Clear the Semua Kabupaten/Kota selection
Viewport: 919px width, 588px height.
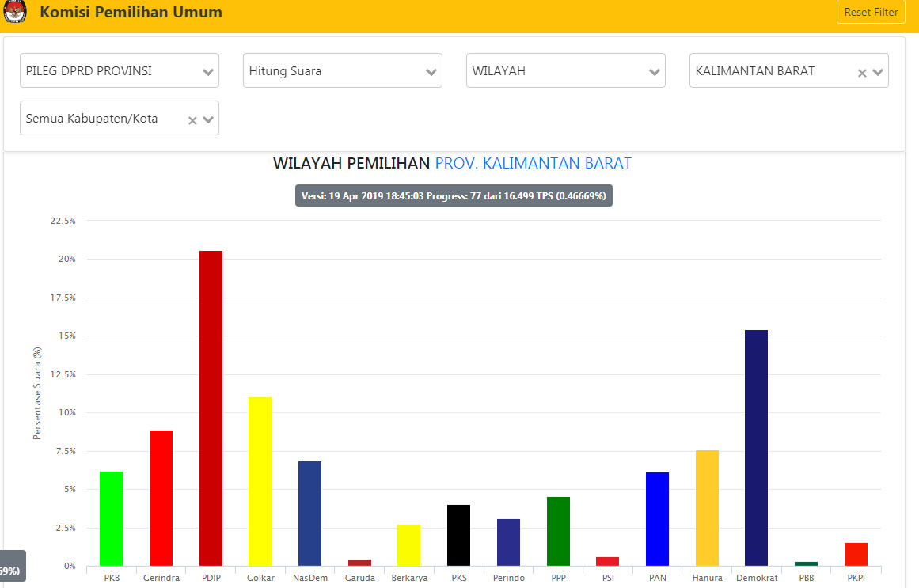(x=192, y=120)
